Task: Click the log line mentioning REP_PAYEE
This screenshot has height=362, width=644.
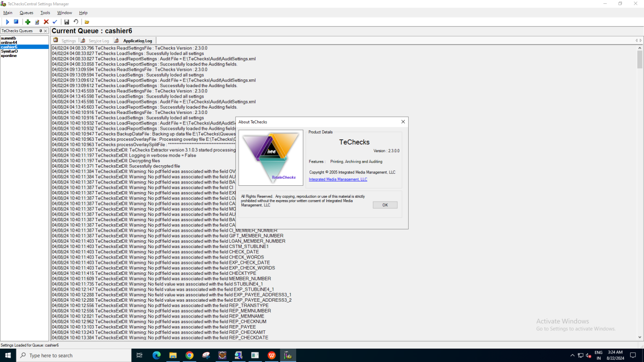Action: pos(154,327)
